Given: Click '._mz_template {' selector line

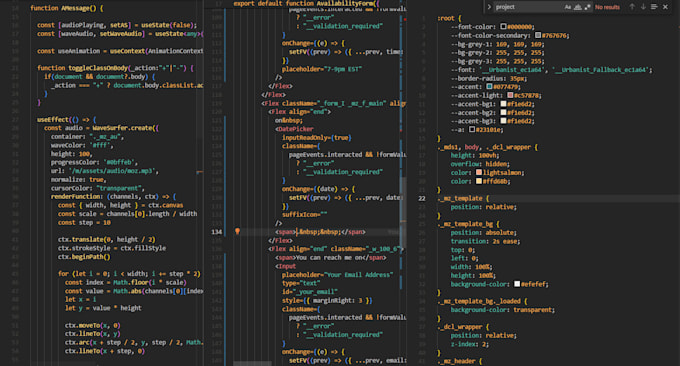Looking at the screenshot, I should (463, 198).
